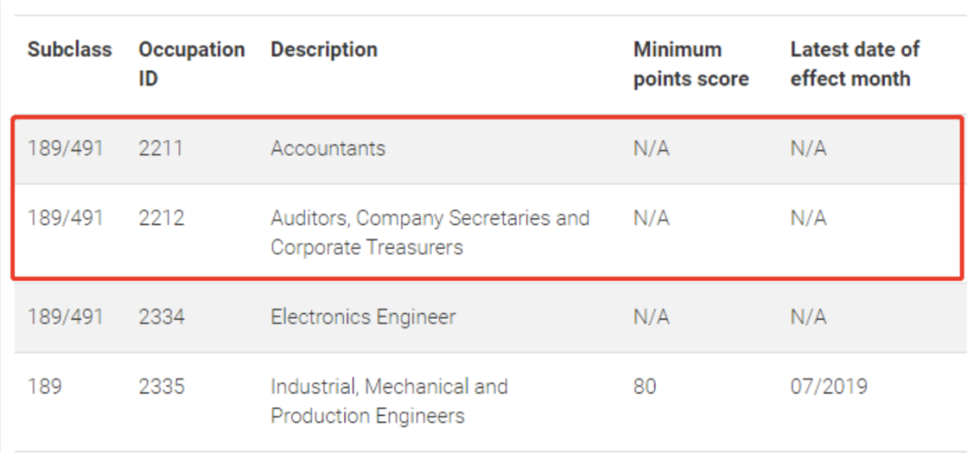Click the Minimum points score header
980x453 pixels.
[x=691, y=64]
